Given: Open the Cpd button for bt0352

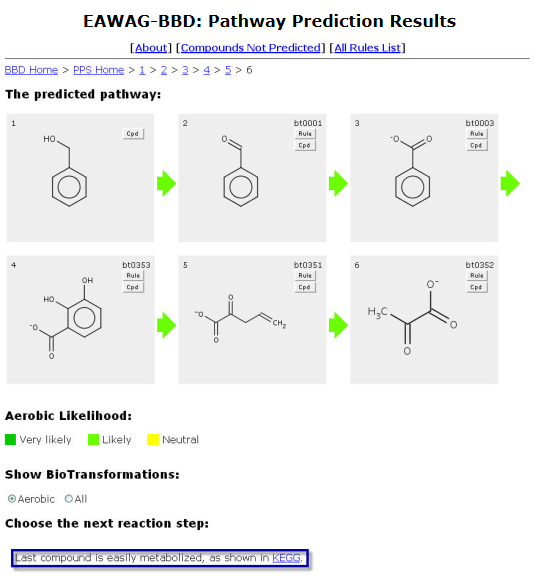Looking at the screenshot, I should (x=476, y=287).
